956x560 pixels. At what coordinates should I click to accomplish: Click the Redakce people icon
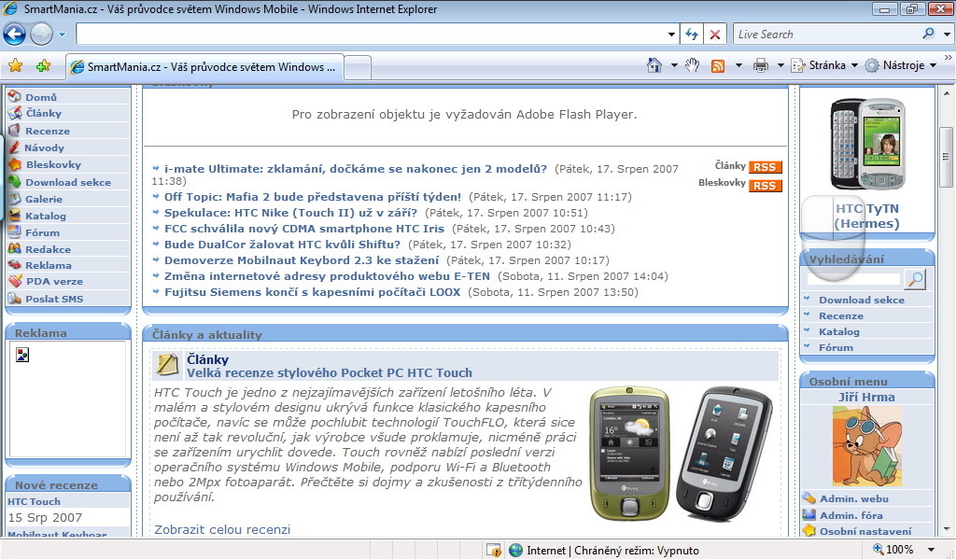click(x=15, y=248)
